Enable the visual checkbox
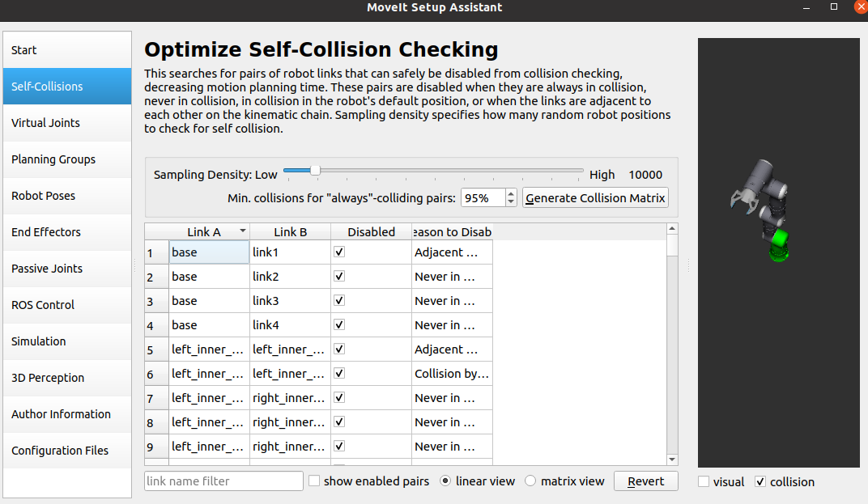The image size is (868, 504). coord(704,481)
